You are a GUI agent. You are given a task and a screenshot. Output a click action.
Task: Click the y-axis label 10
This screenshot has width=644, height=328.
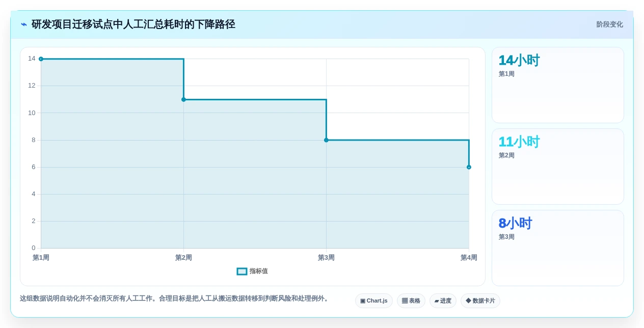tap(32, 113)
